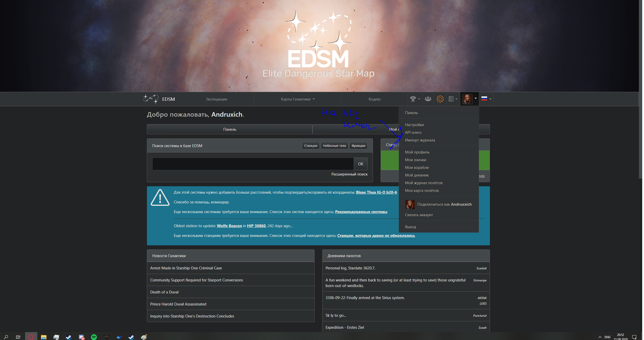Viewport: 644px width, 340px height.
Task: Collapse the user menu arrow beside avatar
Action: tap(476, 98)
